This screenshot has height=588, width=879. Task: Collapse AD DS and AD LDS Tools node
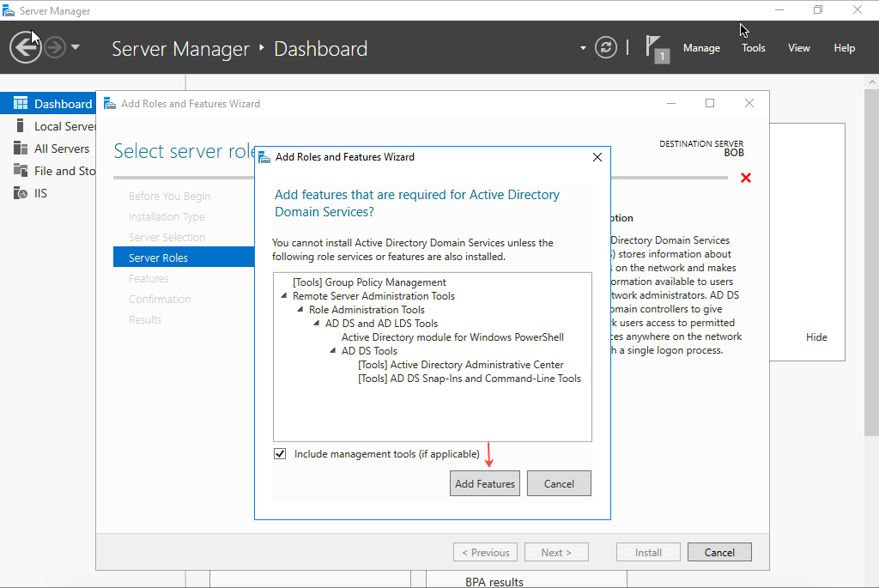tap(316, 323)
